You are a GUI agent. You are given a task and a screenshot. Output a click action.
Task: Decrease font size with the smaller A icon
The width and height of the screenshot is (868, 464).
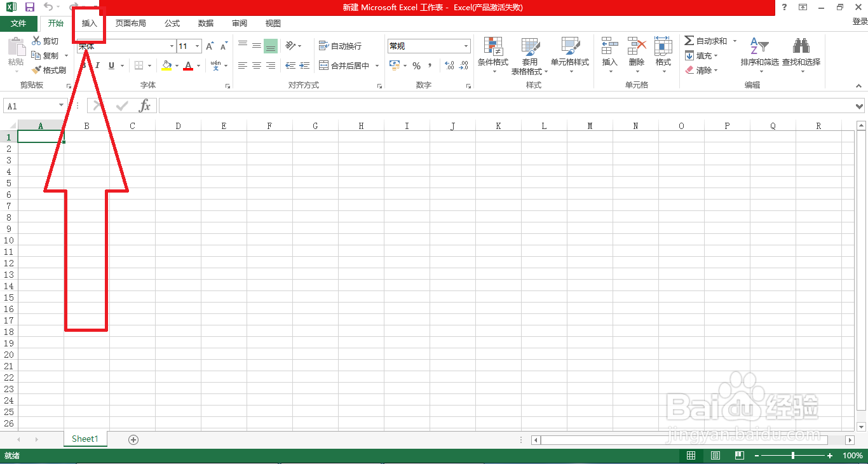[x=224, y=46]
